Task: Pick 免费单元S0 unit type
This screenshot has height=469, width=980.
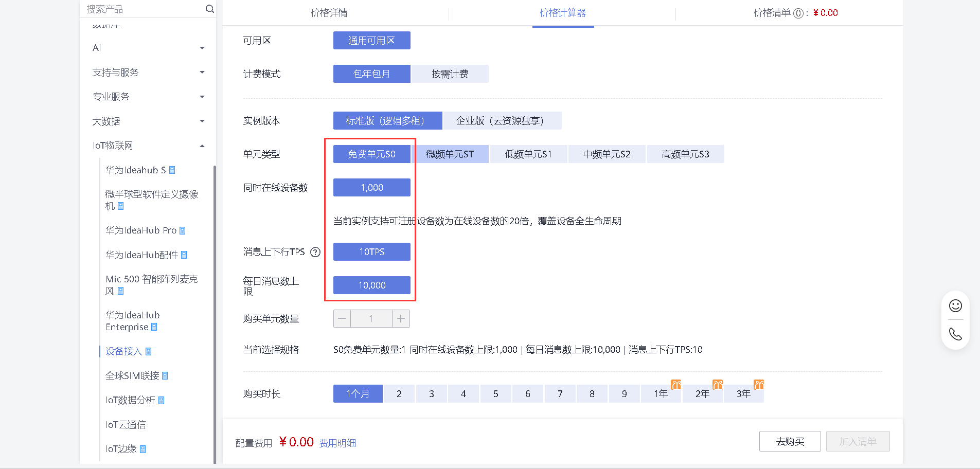Action: [x=372, y=154]
